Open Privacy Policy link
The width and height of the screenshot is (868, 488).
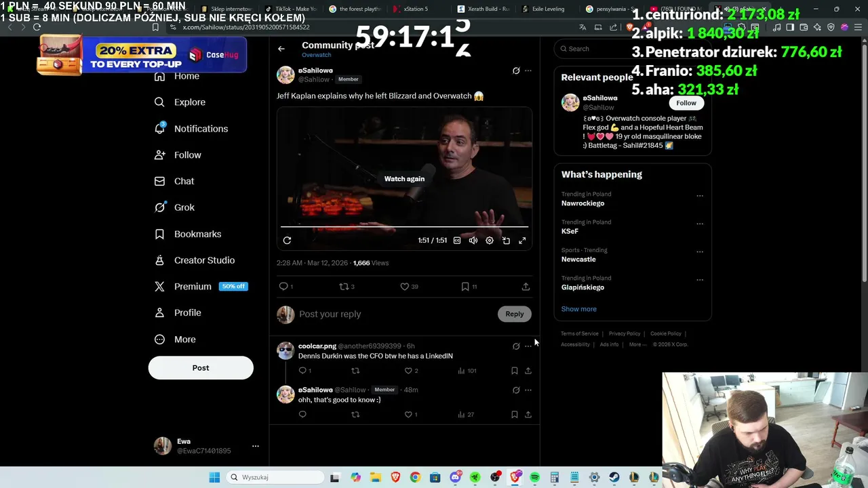[x=625, y=333]
